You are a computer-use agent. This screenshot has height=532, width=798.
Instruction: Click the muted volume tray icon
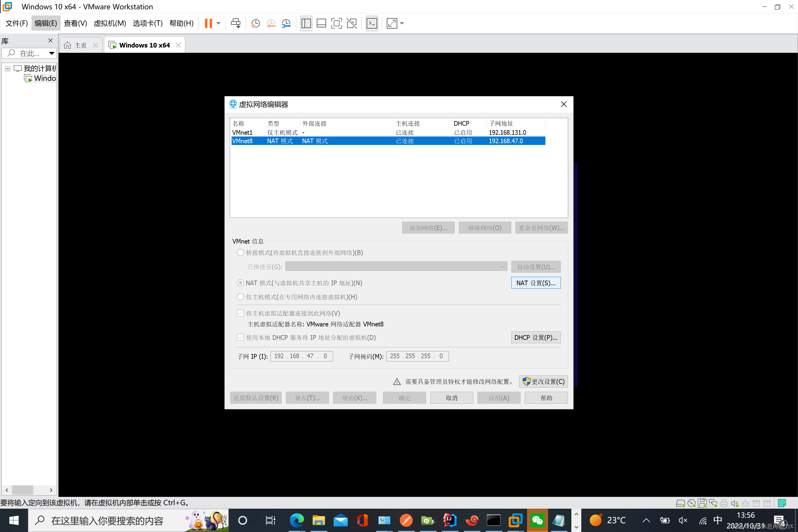click(x=682, y=520)
